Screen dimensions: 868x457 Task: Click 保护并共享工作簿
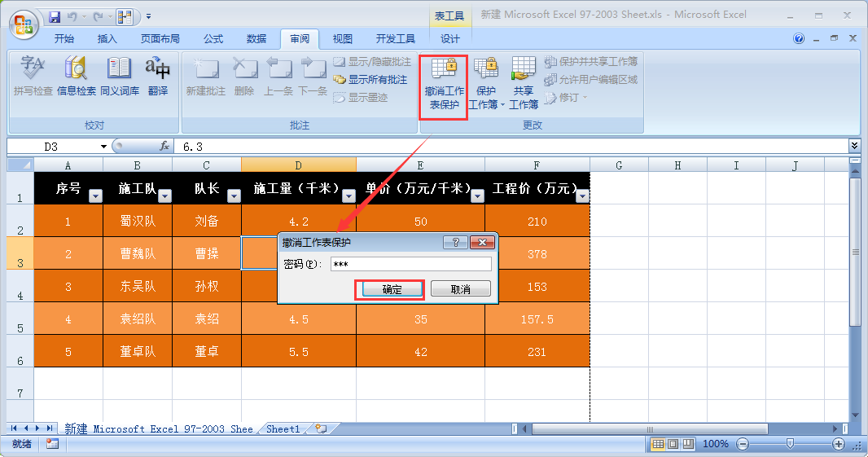click(x=590, y=61)
